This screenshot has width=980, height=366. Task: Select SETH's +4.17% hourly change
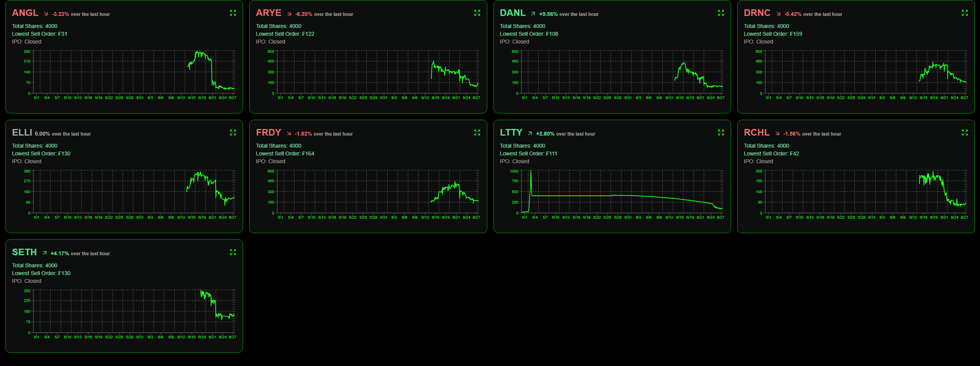60,254
